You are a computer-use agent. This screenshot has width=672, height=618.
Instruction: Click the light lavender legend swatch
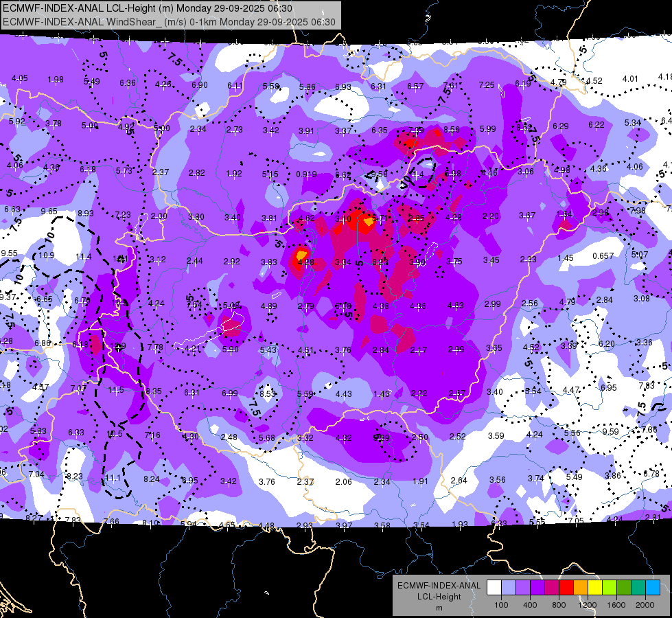(x=509, y=588)
